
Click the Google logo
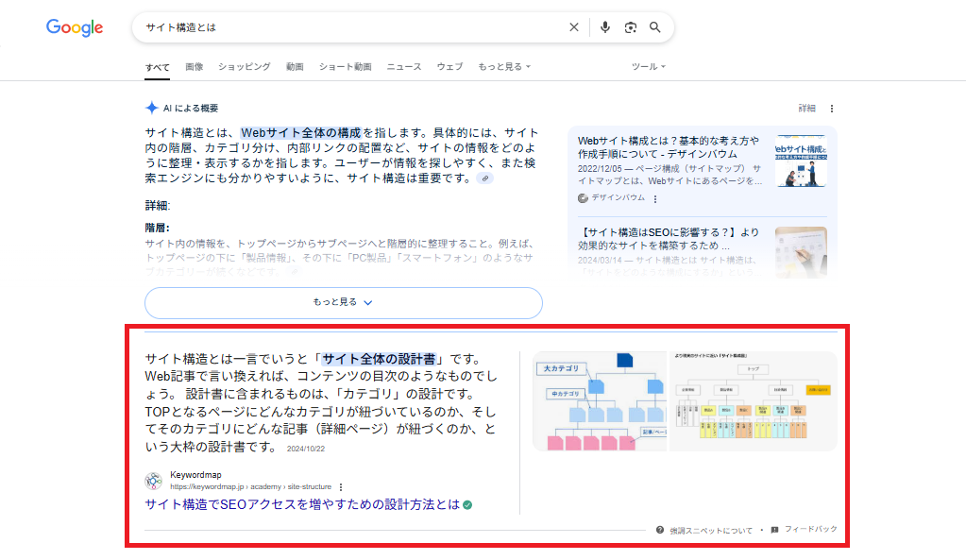(x=75, y=27)
